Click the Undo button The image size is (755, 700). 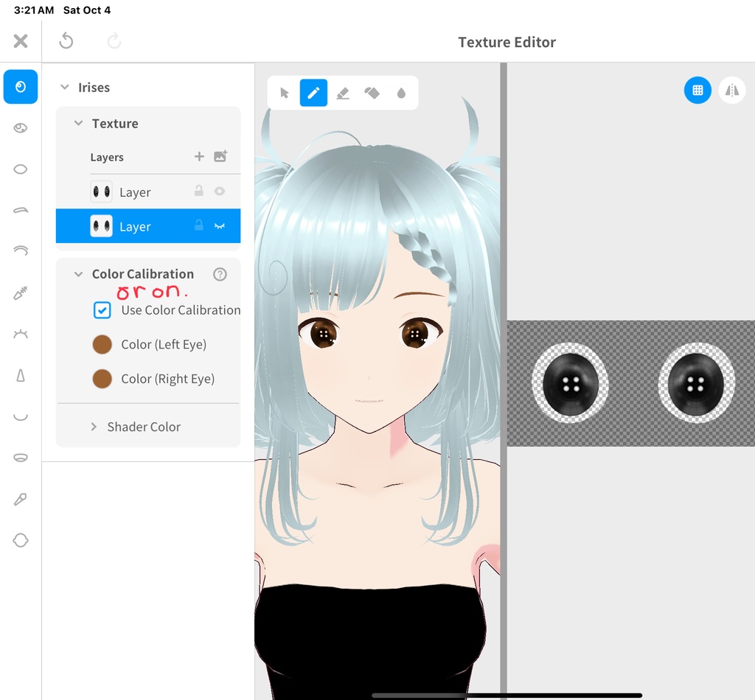tap(66, 41)
